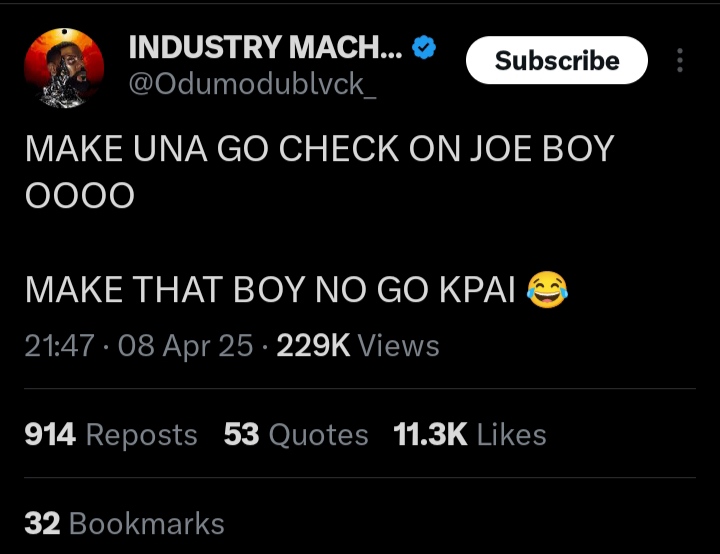Click the tweet line mentioning JOE BOY
This screenshot has height=554, width=720.
(318, 149)
